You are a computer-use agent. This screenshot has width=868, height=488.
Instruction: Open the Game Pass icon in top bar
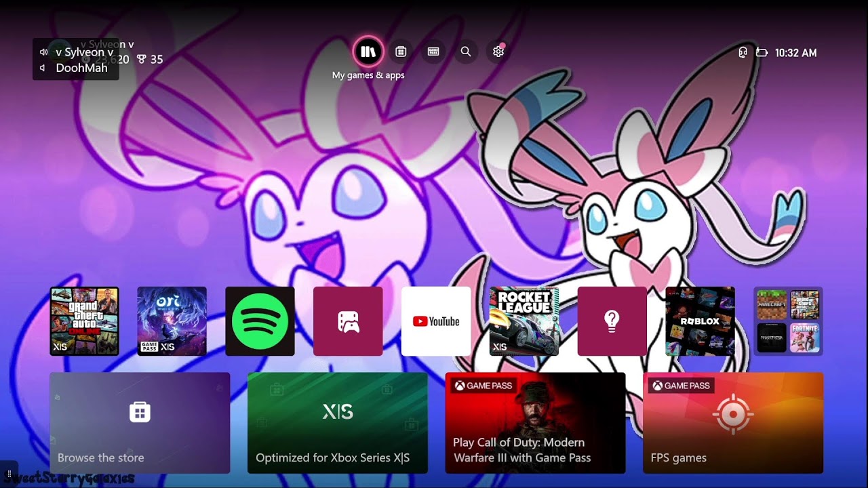coord(433,52)
